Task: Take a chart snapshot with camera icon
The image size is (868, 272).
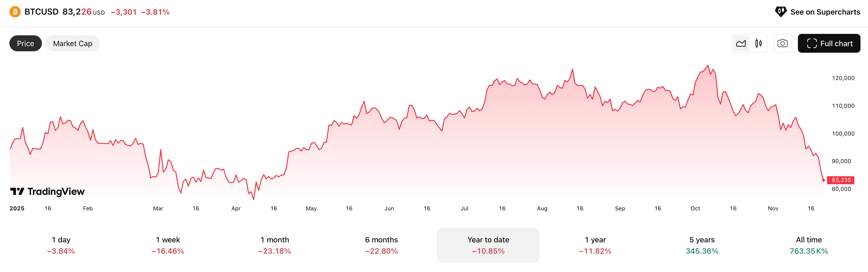Action: pos(782,44)
